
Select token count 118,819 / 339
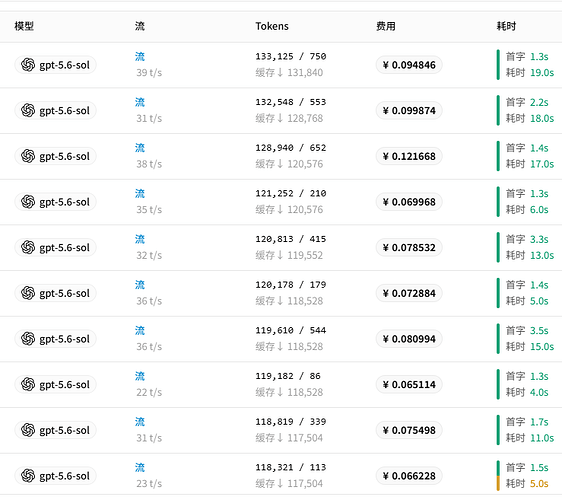291,422
